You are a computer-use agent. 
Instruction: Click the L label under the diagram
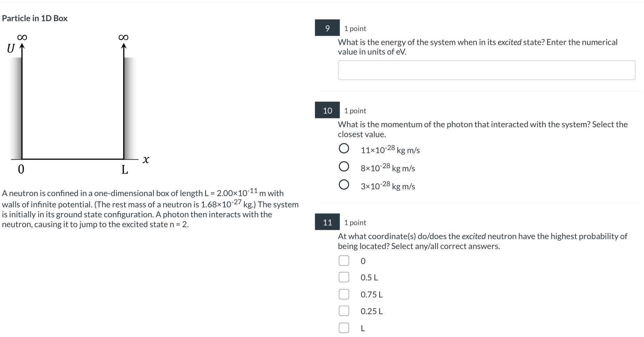coord(125,169)
